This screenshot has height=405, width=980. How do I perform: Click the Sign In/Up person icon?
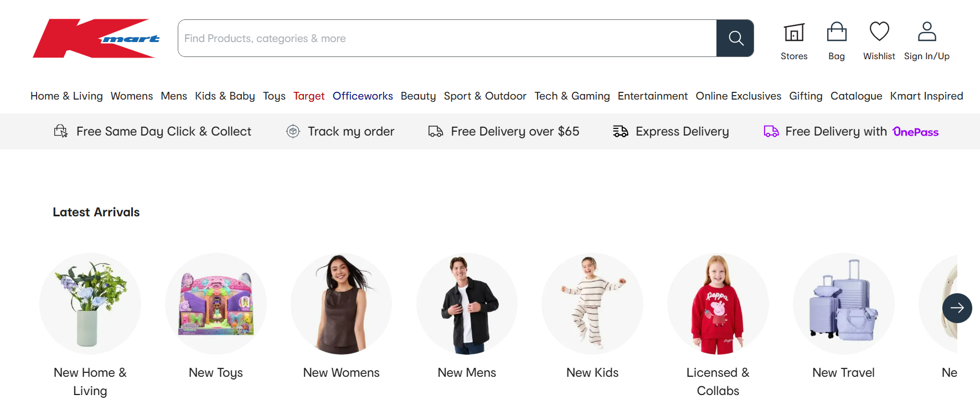point(927,32)
